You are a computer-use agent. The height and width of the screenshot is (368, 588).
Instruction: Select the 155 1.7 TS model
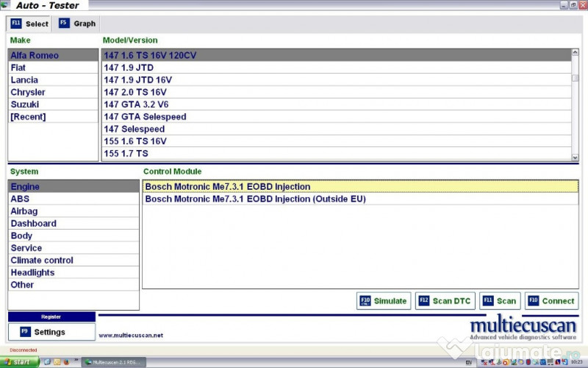click(337, 154)
